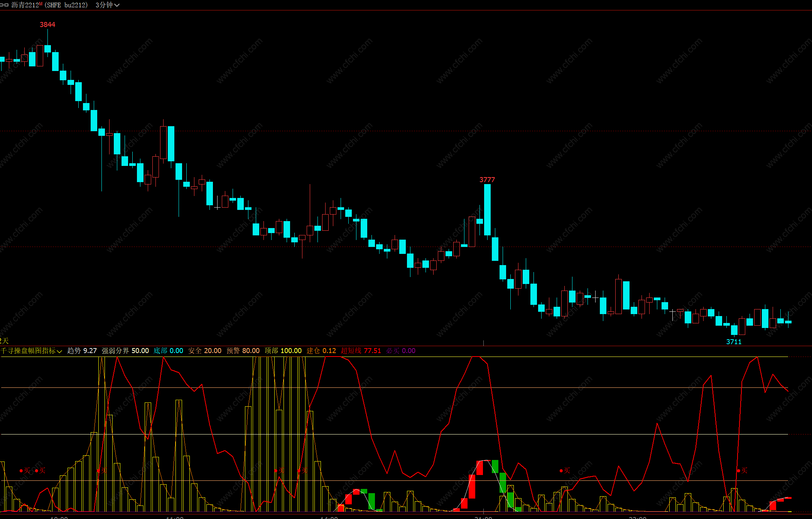The image size is (812, 519).
Task: Click the 3711 low price label
Action: (x=734, y=342)
